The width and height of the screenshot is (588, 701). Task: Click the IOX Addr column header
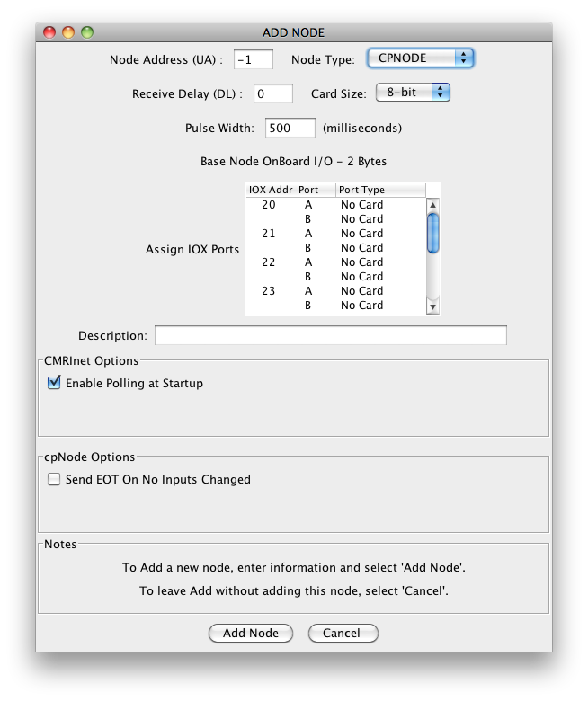(x=271, y=190)
